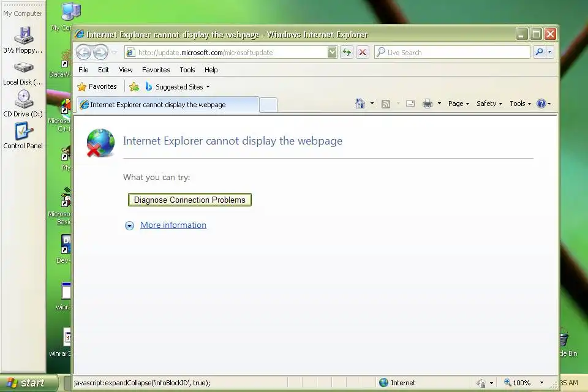Image resolution: width=588 pixels, height=392 pixels.
Task: Select the 'cannot display the webpage' tab
Action: (168, 105)
